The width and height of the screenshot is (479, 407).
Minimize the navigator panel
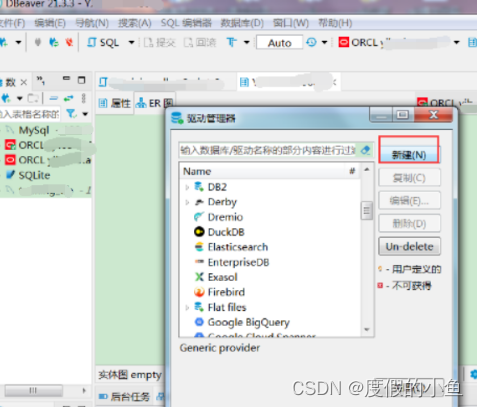coord(67,79)
